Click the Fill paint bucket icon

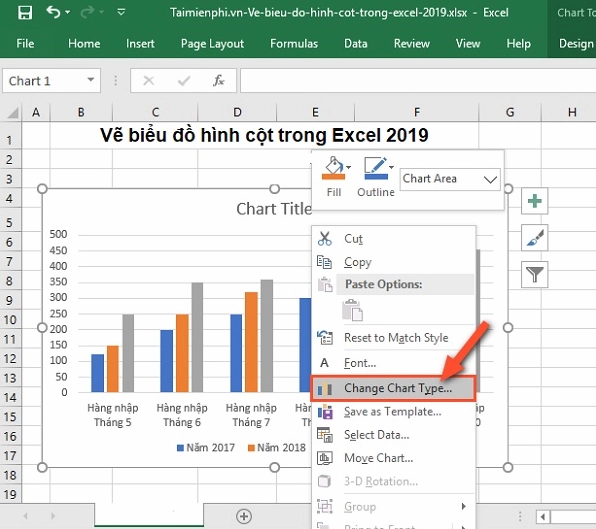point(333,168)
